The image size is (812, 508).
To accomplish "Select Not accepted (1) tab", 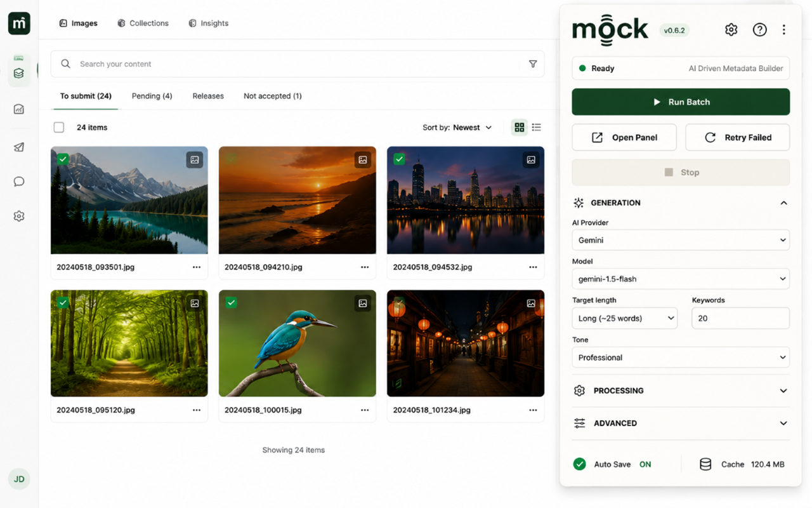I will [x=272, y=97].
